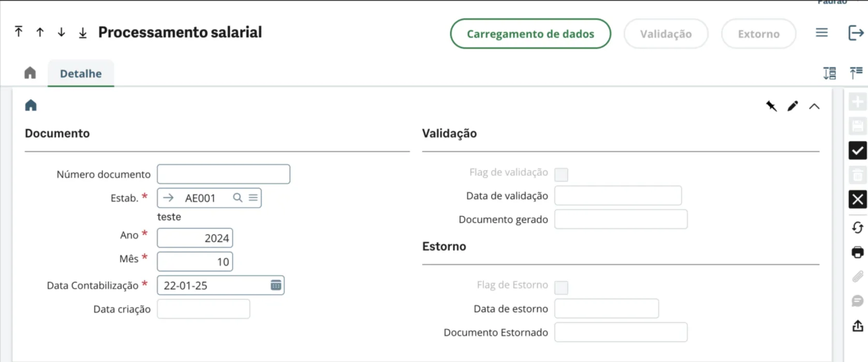Confirm with the checkmark icon
Screen dimensions: 868x362
(x=858, y=150)
